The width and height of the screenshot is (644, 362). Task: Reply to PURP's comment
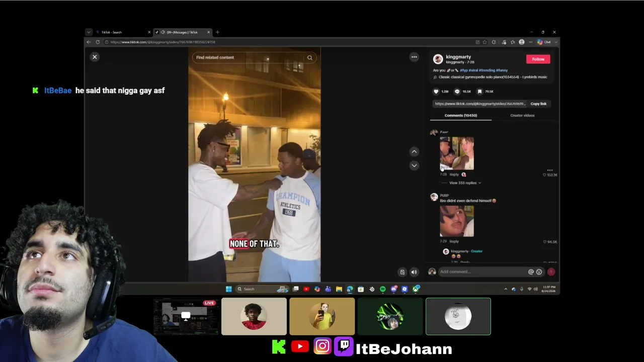pos(454,241)
